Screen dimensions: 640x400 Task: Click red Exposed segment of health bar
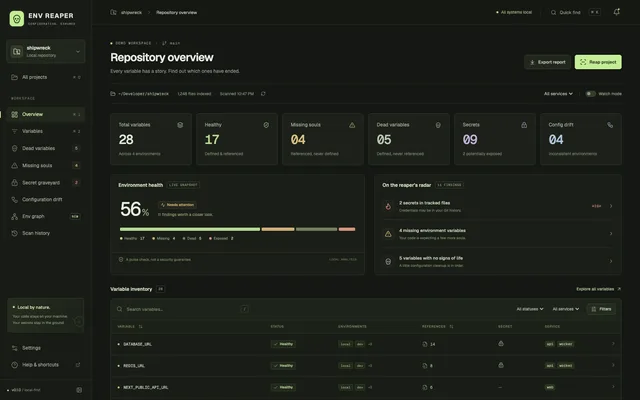click(347, 229)
